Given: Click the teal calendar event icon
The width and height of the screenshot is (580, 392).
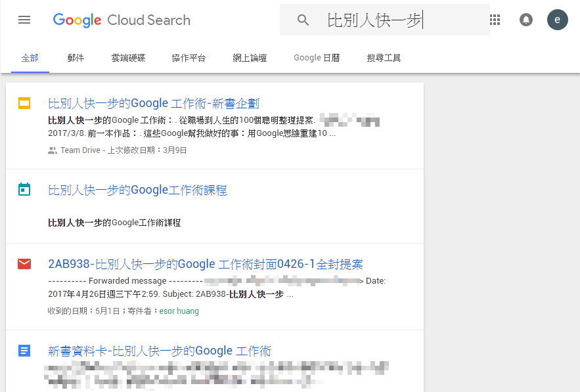Looking at the screenshot, I should tap(24, 189).
